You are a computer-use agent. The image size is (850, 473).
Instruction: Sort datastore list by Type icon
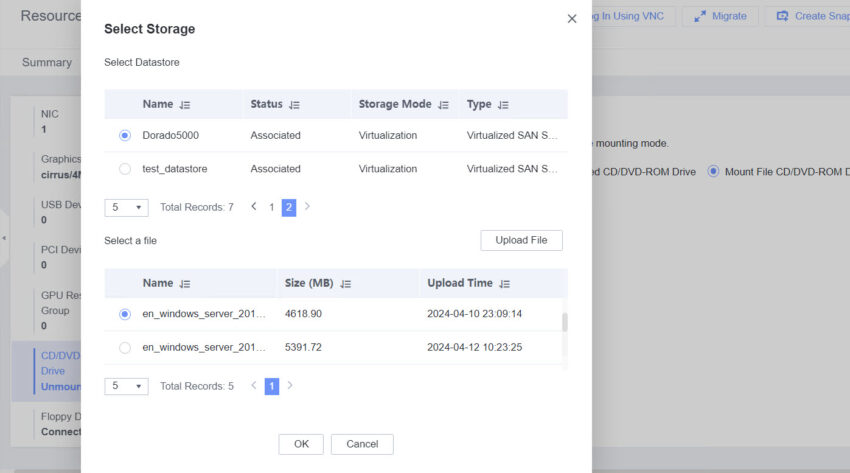[x=503, y=105]
